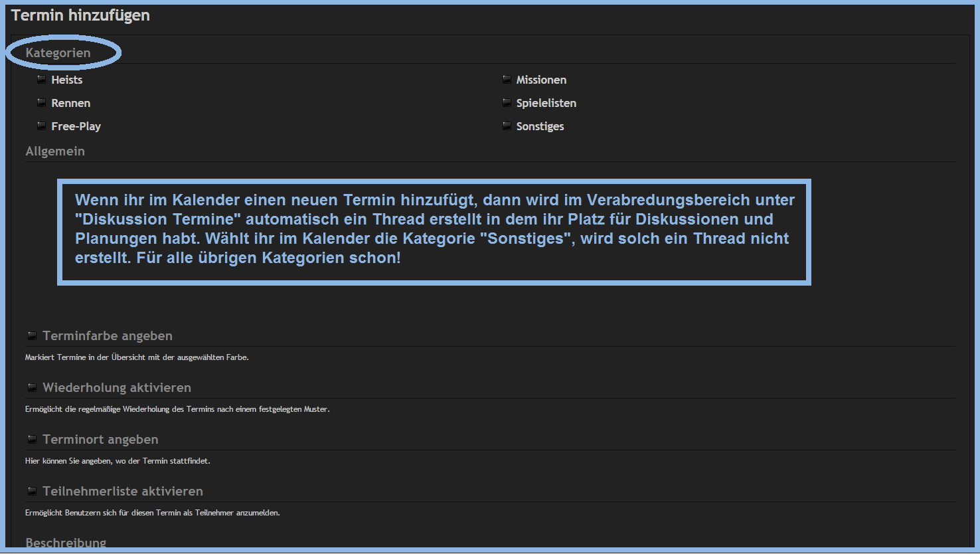Enable the Terminfarbe angeben checkbox

(32, 336)
